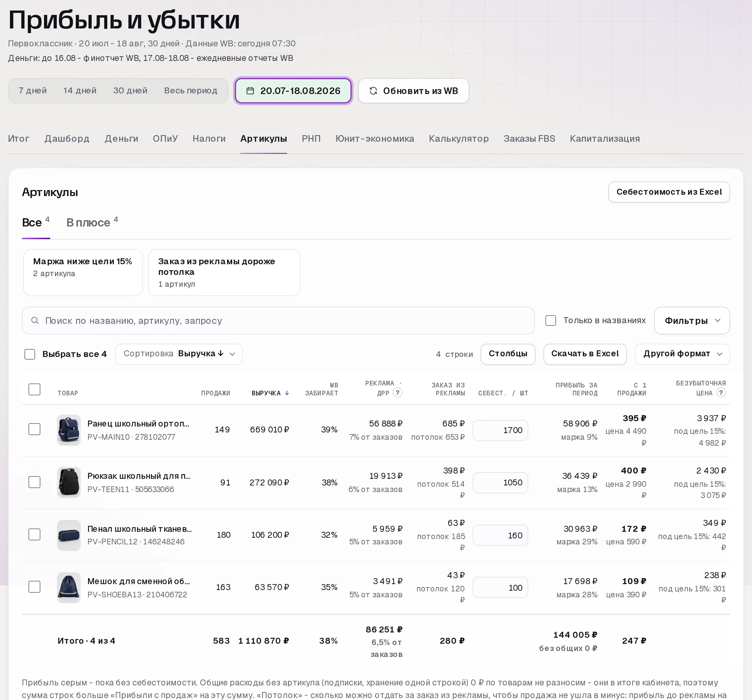The width and height of the screenshot is (752, 700).
Task: Select the PV-TEEN11 row checkbox
Action: [x=34, y=482]
